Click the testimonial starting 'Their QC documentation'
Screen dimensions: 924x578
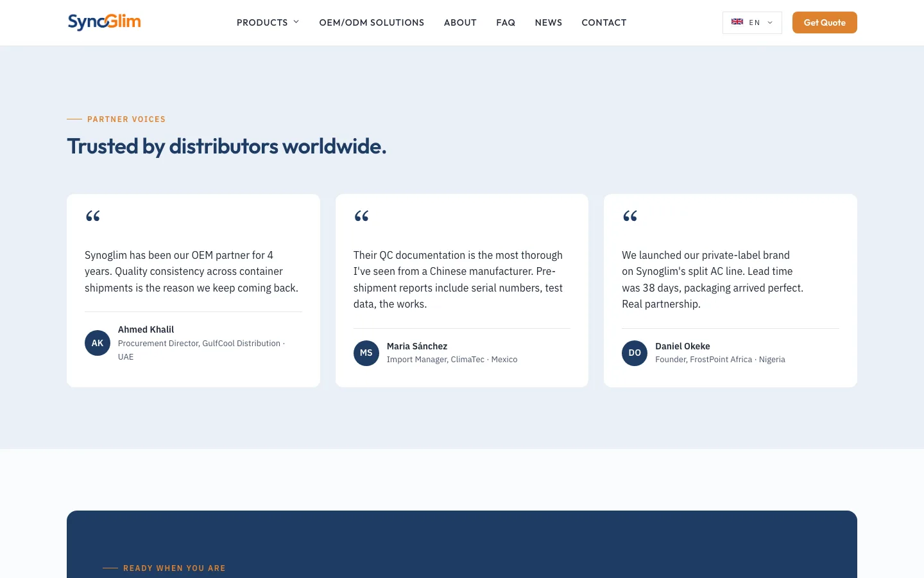click(458, 279)
